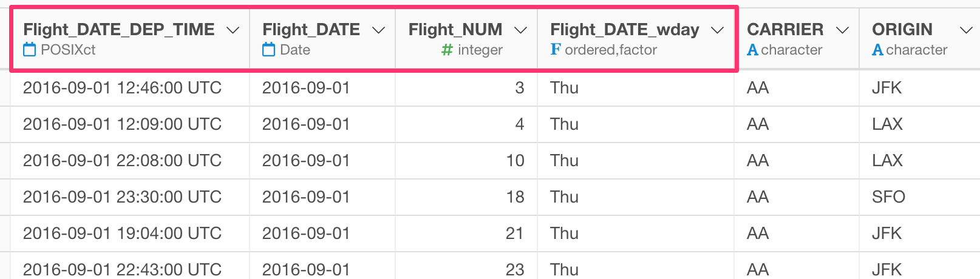This screenshot has height=279, width=980.
Task: Open Flight_DATE column dropdown arrow
Action: 378,30
